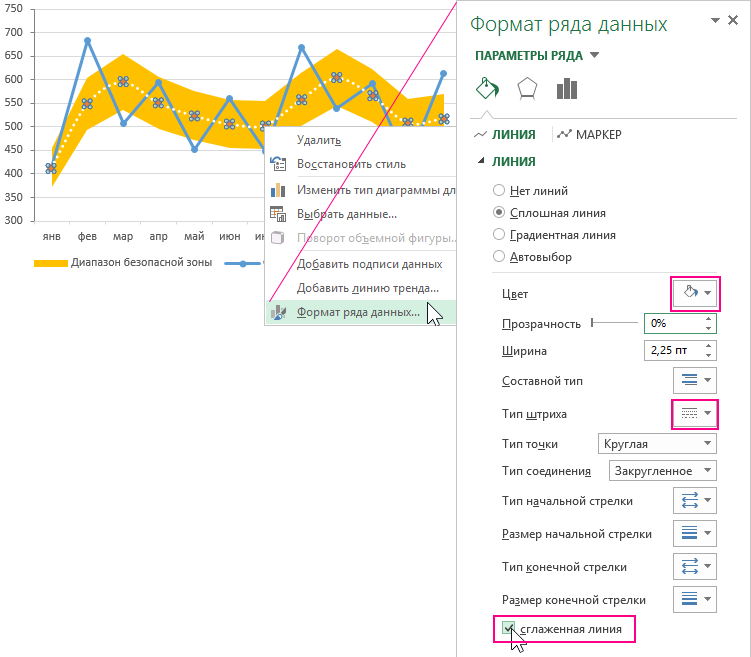Expand the Параметры ряда dropdown arrow
This screenshot has height=657, width=751.
[x=595, y=55]
